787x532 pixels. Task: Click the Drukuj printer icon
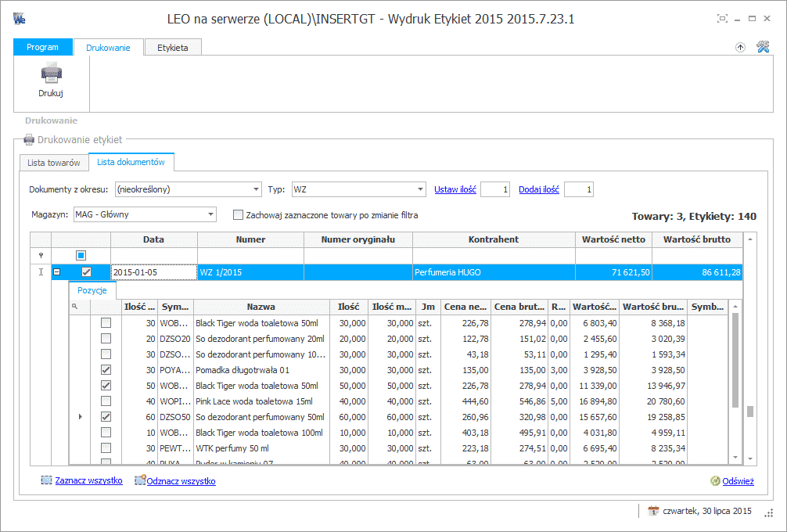coord(51,73)
